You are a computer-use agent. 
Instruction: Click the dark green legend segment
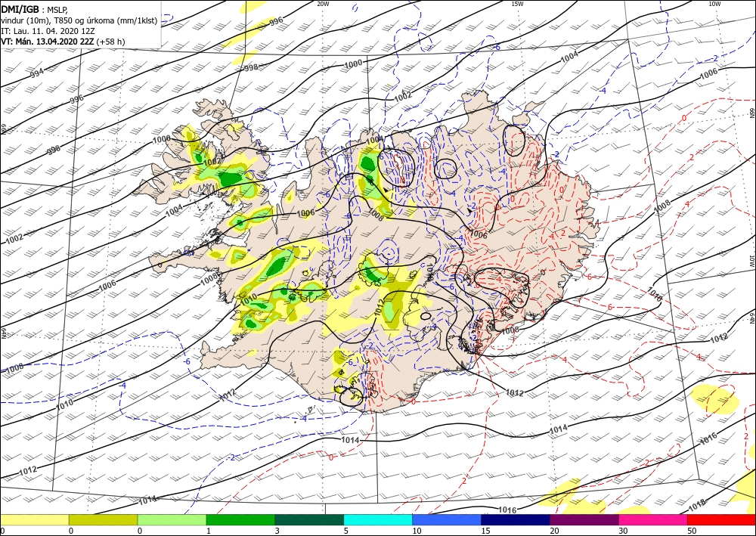click(x=309, y=519)
